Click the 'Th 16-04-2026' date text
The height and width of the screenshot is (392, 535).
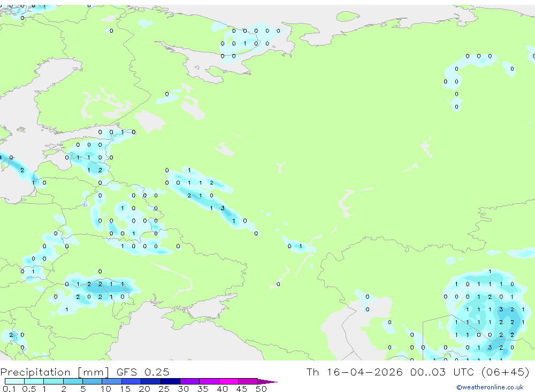tap(355, 372)
